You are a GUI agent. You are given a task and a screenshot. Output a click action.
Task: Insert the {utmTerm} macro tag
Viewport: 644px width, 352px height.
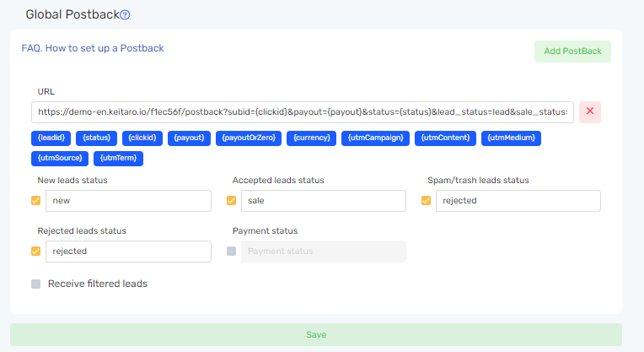(118, 159)
